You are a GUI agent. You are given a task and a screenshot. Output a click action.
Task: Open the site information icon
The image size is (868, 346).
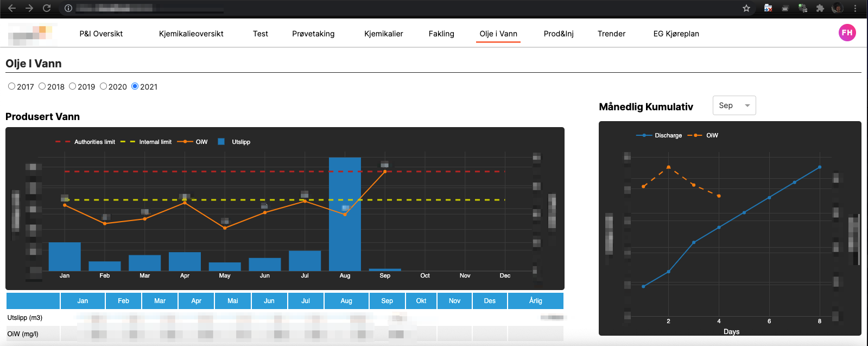point(68,8)
